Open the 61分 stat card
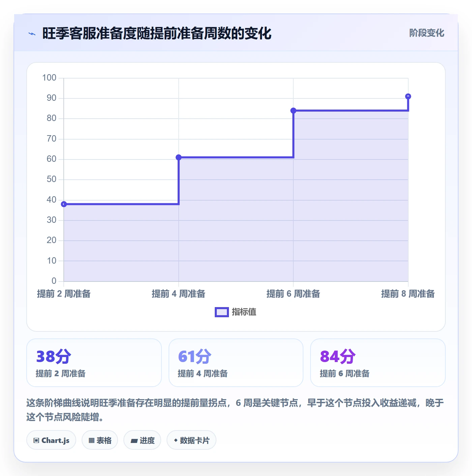This screenshot has height=476, width=472. click(x=236, y=363)
